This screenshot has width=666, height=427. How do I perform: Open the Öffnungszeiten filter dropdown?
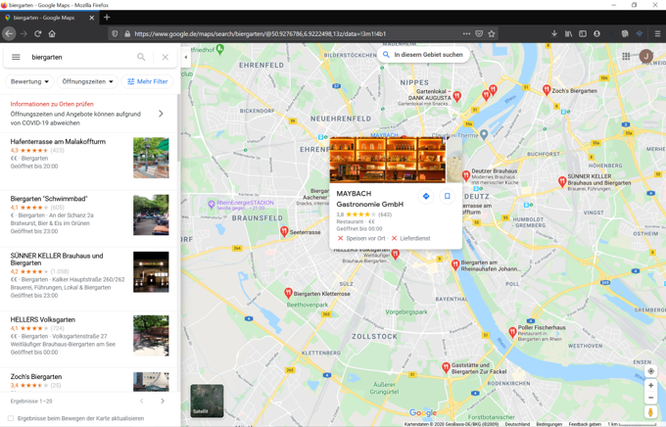87,82
